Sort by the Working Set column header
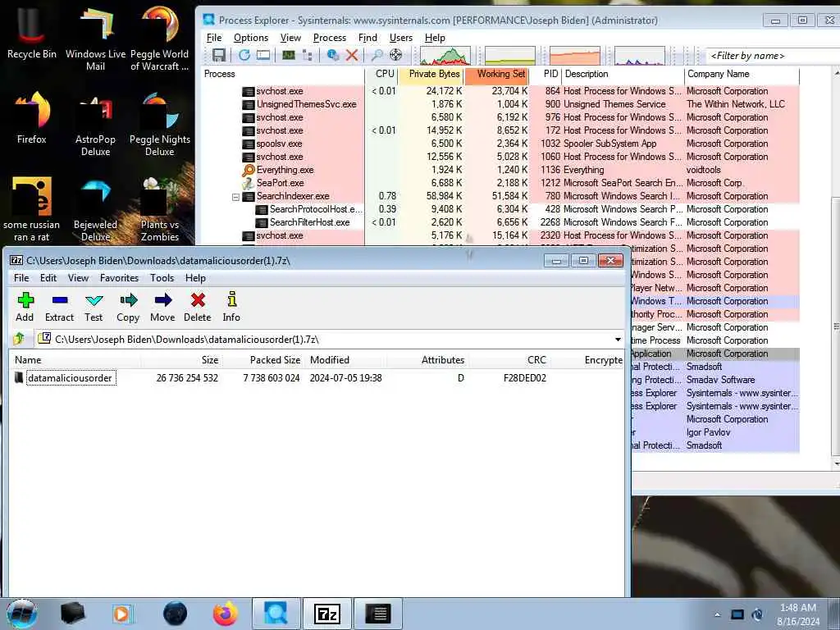840x630 pixels. (x=498, y=75)
